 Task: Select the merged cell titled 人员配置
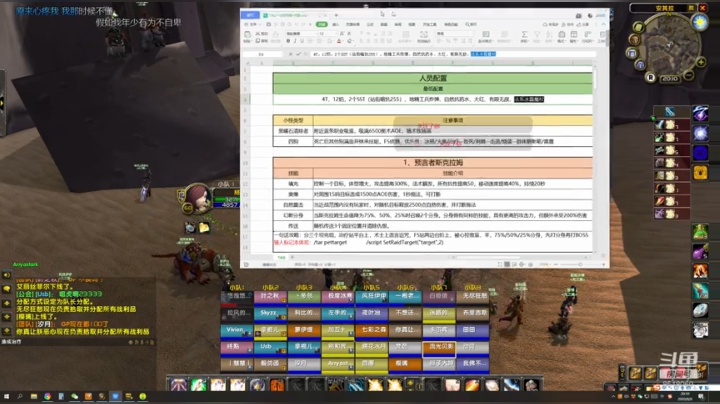(x=433, y=78)
